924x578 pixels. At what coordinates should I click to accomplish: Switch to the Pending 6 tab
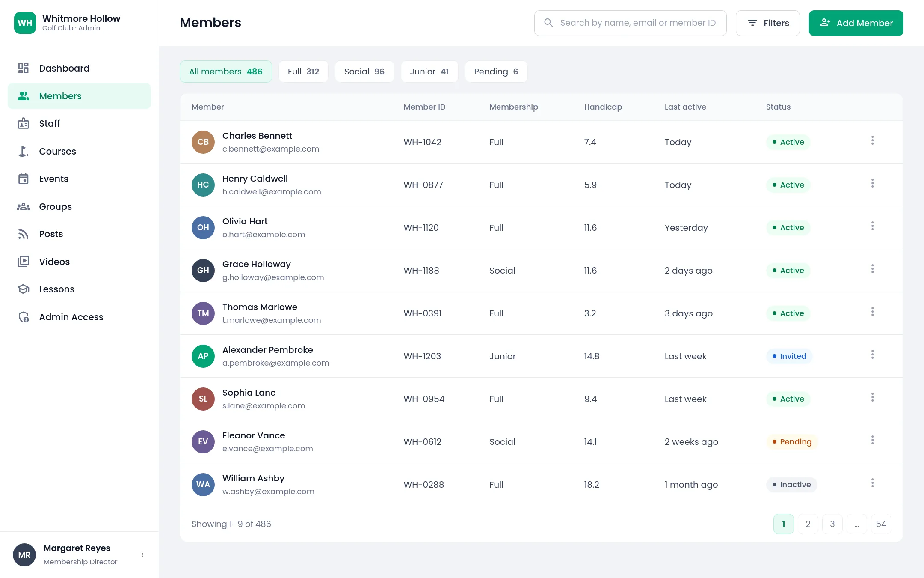(496, 72)
